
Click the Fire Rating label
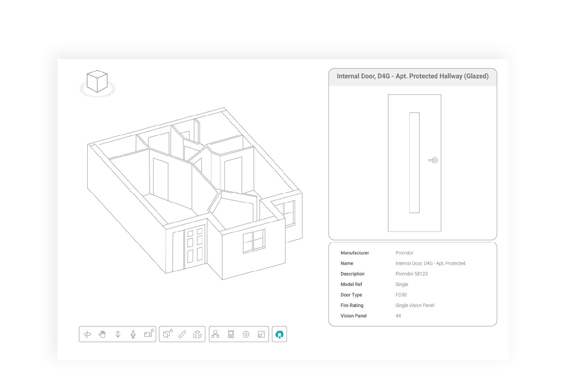[x=352, y=305]
